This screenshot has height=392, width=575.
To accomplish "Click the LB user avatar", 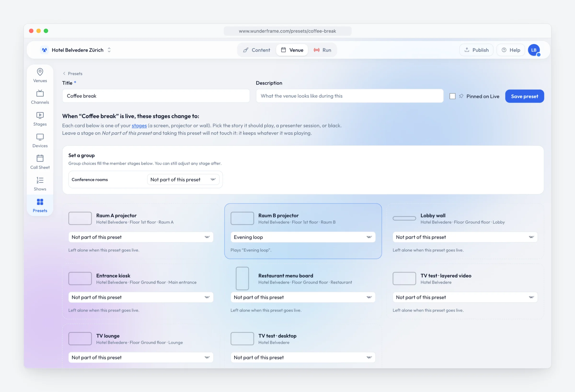I will tap(534, 50).
